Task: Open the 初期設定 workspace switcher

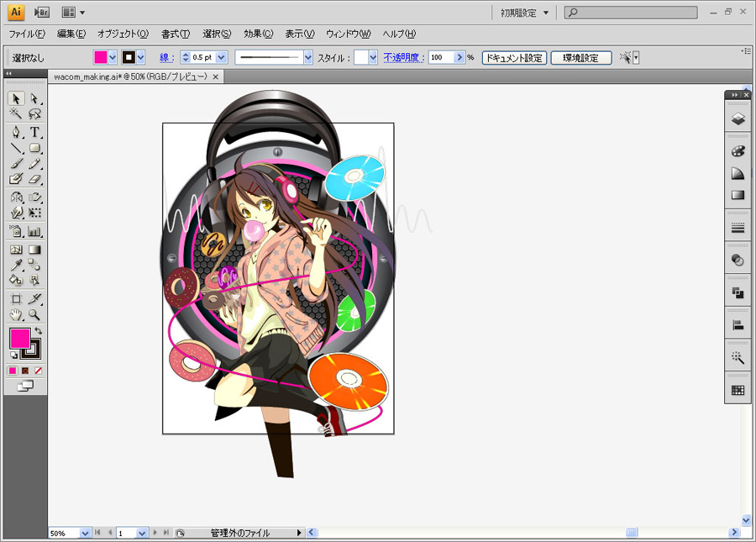Action: [524, 13]
